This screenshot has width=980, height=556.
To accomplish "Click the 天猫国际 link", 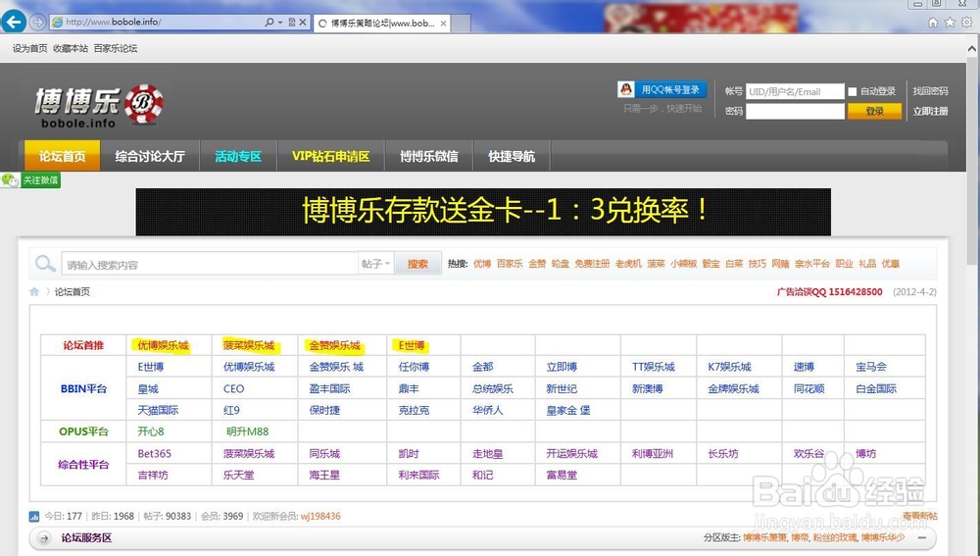I will (158, 410).
